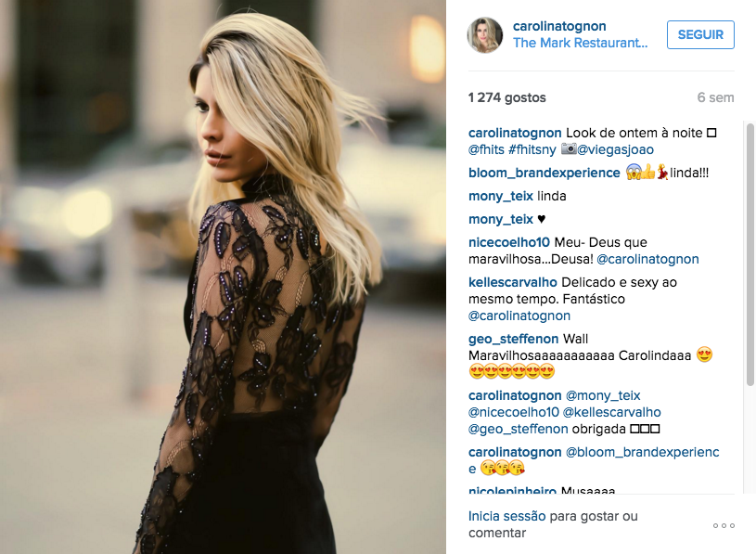The width and height of the screenshot is (756, 554).
Task: Open the mony_teix profile from the linda comment
Action: [501, 196]
